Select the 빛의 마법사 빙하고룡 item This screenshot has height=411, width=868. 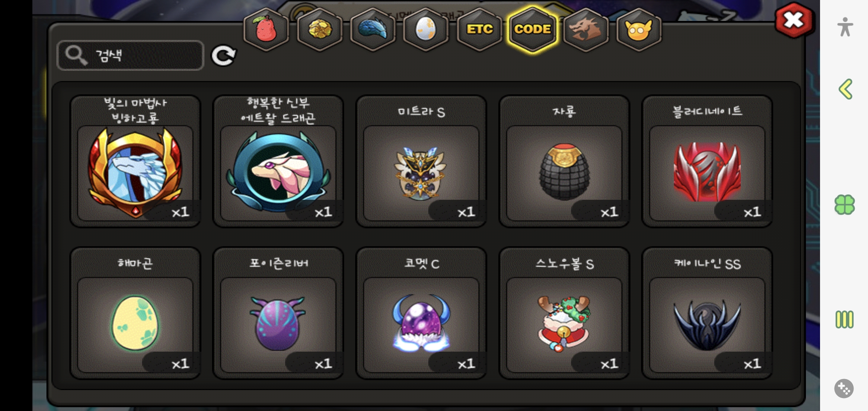click(136, 161)
